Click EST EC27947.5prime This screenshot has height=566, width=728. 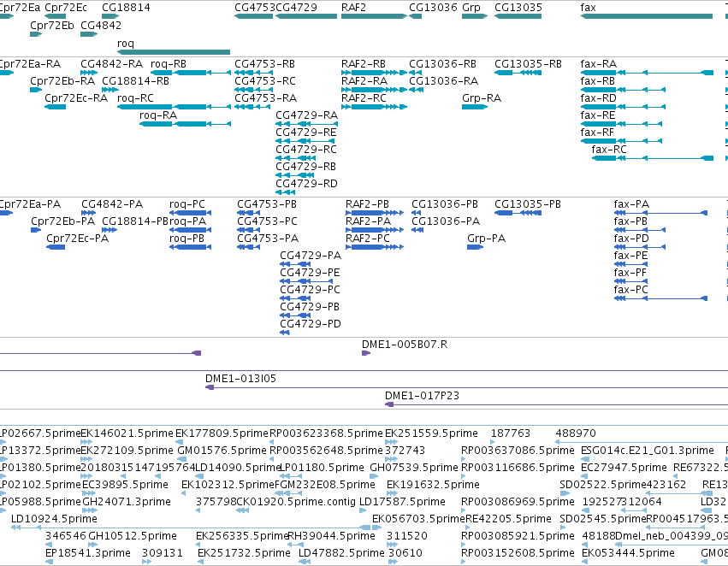[x=624, y=468]
